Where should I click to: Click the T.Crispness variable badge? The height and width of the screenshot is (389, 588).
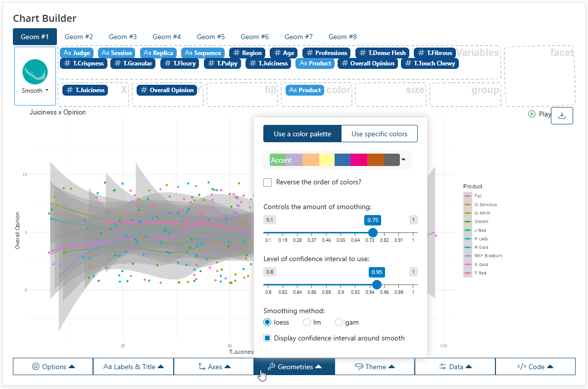[84, 63]
